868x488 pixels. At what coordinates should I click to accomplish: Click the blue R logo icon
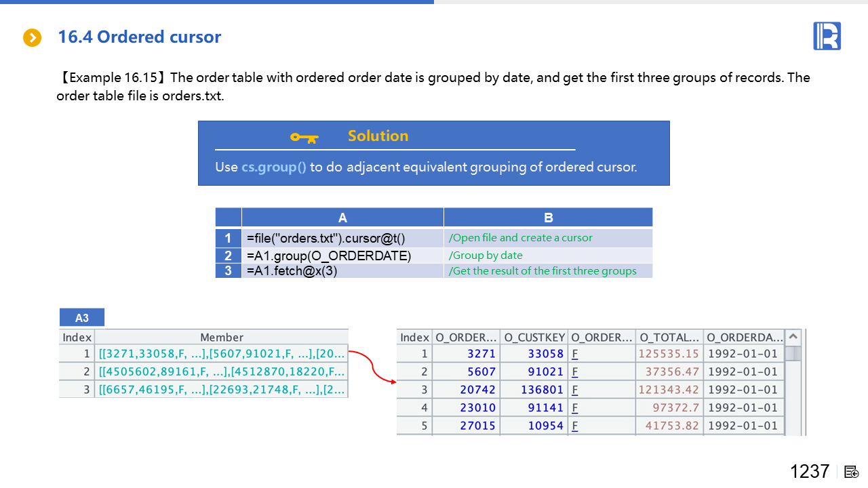[827, 36]
